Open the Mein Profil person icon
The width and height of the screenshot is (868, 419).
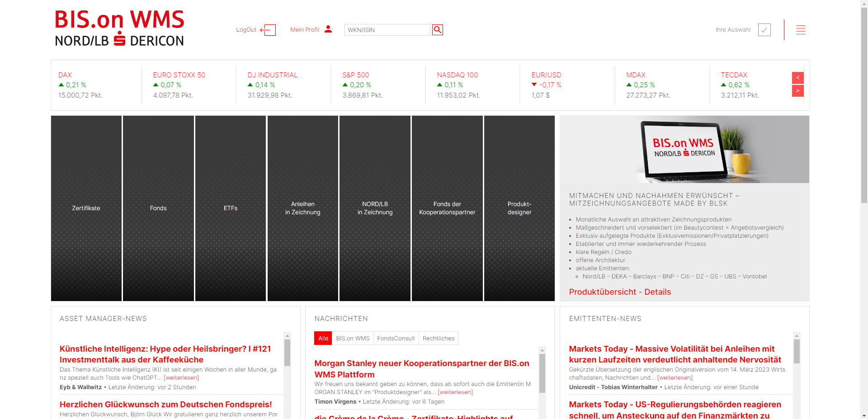tap(328, 29)
